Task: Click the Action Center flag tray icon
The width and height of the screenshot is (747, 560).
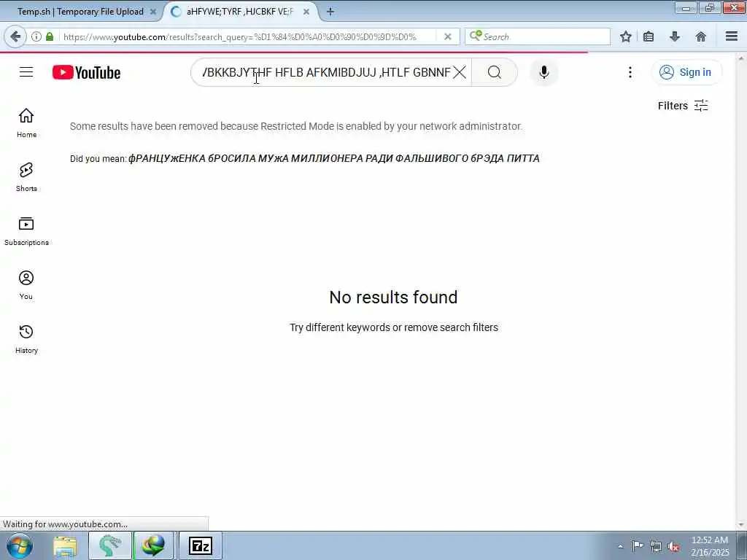Action: tap(637, 545)
